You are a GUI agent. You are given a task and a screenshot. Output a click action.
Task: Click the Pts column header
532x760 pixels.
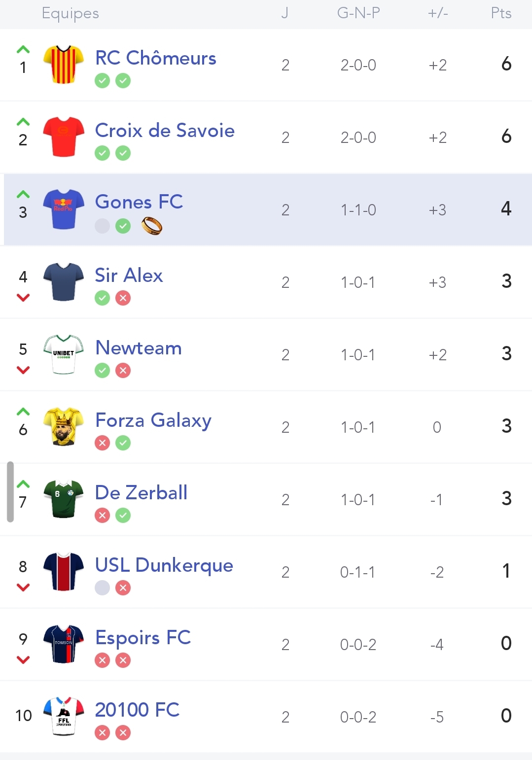pos(501,13)
